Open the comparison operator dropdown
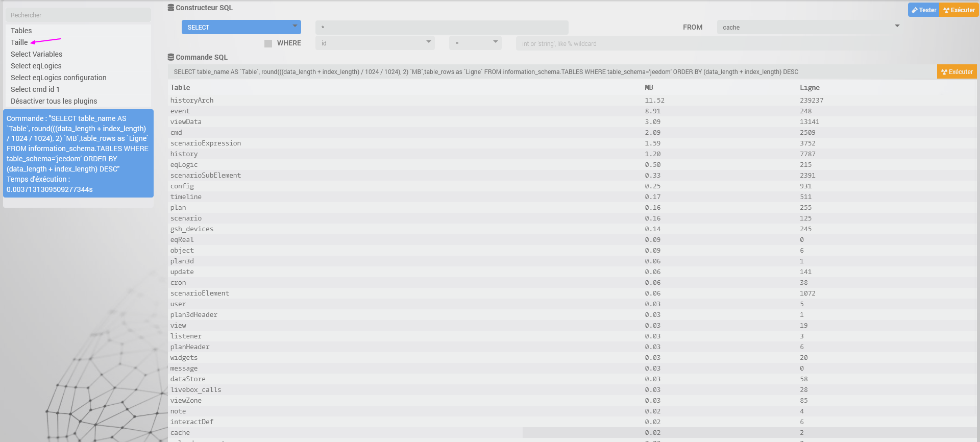Screen dimensions: 980x442 (475, 43)
